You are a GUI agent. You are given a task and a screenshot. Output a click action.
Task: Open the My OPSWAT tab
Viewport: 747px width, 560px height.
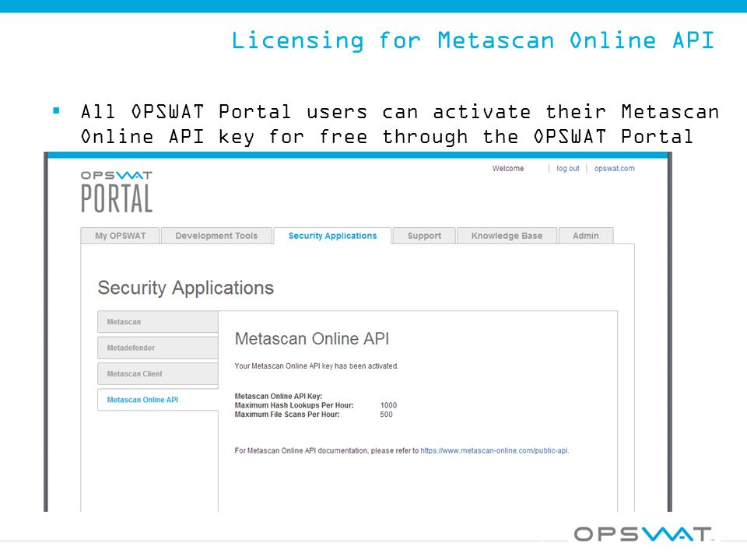coord(120,236)
